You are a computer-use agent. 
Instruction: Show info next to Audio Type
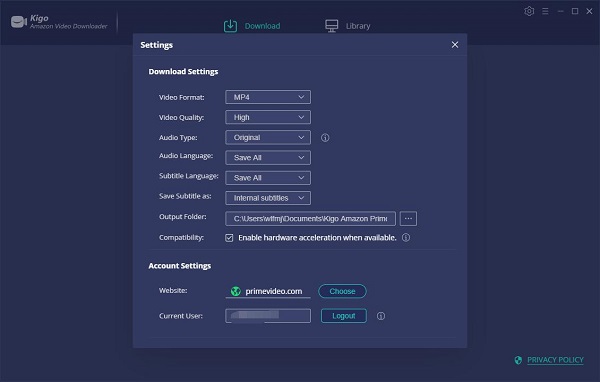coord(325,138)
